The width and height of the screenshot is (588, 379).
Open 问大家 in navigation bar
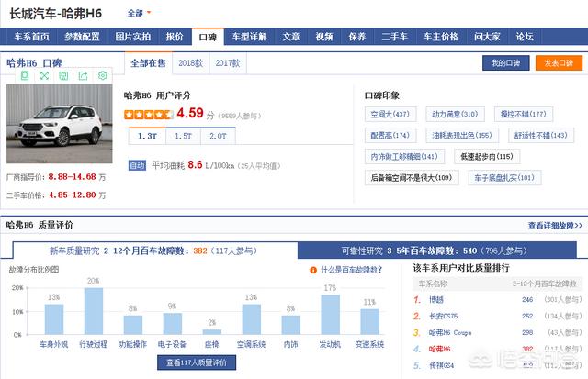[x=487, y=37]
